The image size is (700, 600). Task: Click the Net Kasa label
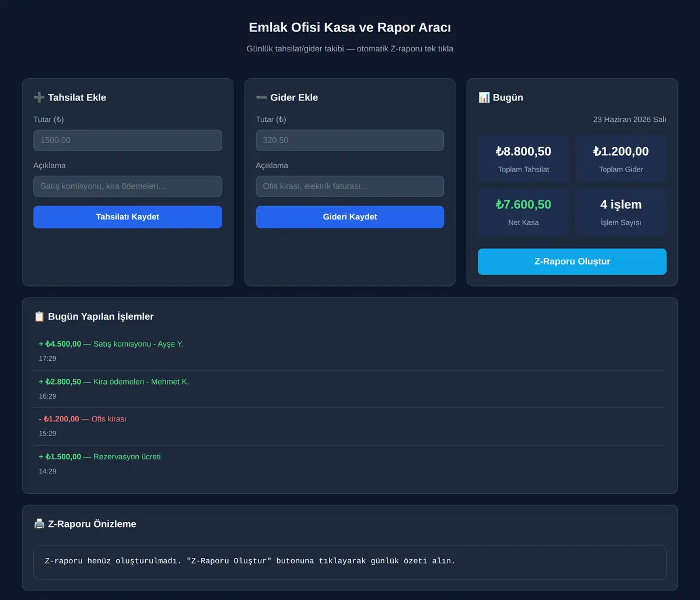[523, 222]
